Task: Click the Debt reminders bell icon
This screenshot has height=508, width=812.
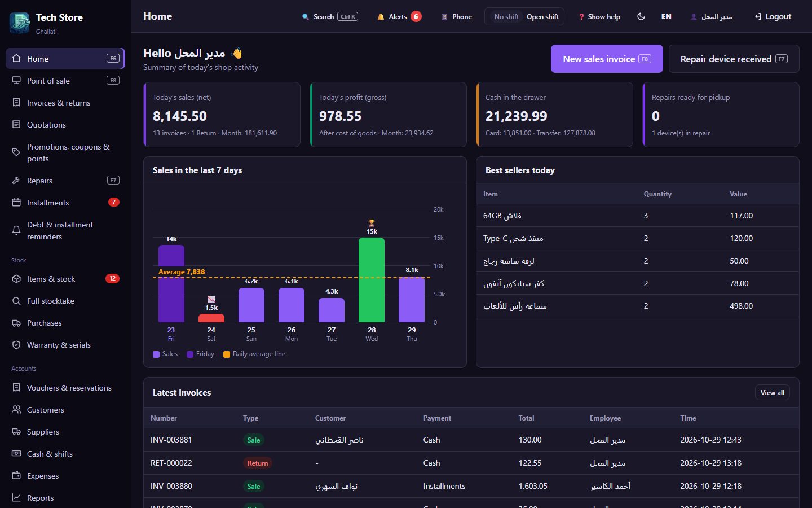Action: (16, 230)
